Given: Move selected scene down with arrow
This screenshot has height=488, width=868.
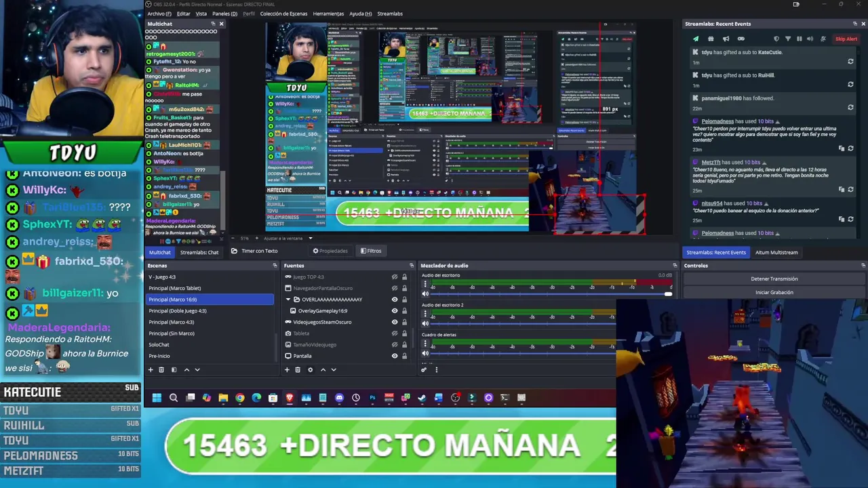Looking at the screenshot, I should tap(197, 369).
